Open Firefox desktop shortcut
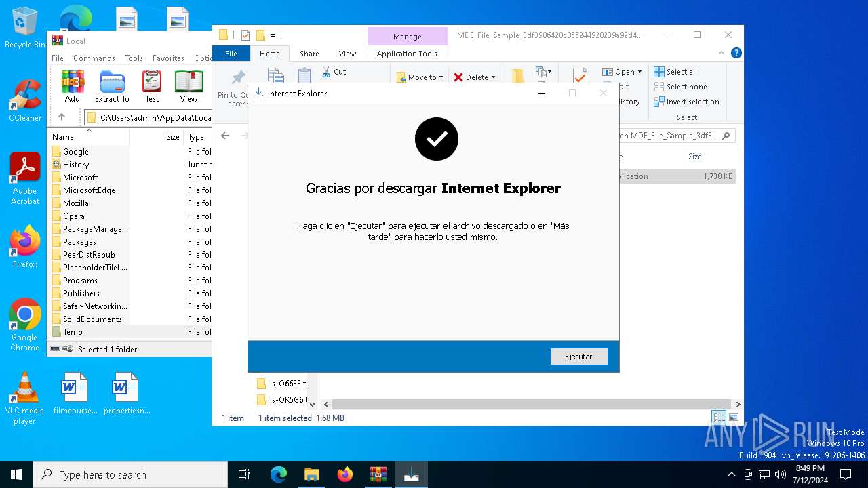The image size is (868, 488). point(25,247)
